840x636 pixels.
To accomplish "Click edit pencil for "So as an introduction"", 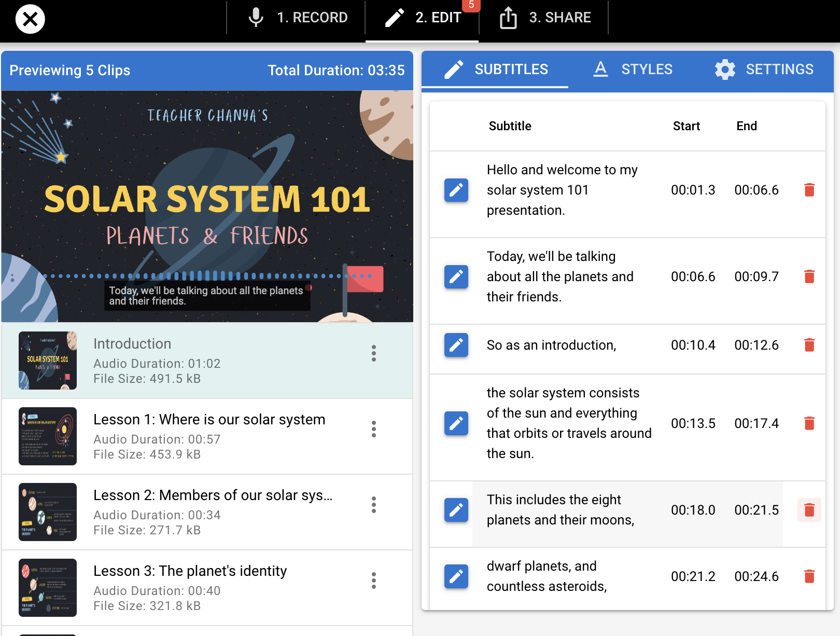I will 456,345.
